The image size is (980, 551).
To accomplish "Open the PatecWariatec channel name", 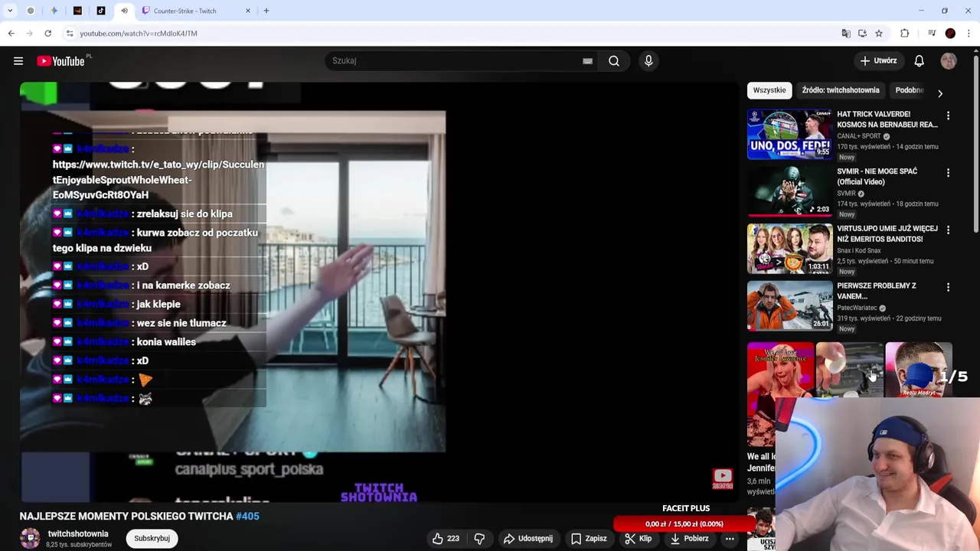I will tap(857, 308).
